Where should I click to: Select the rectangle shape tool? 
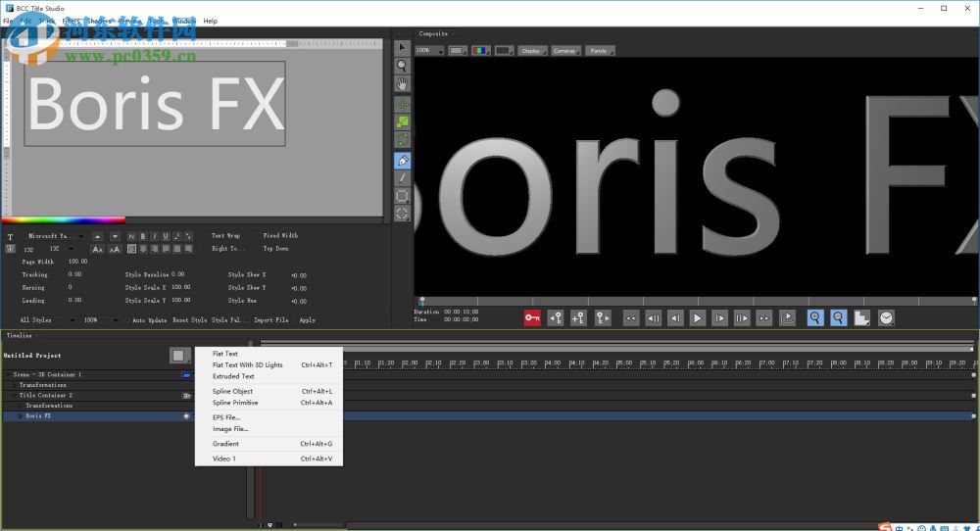[403, 196]
